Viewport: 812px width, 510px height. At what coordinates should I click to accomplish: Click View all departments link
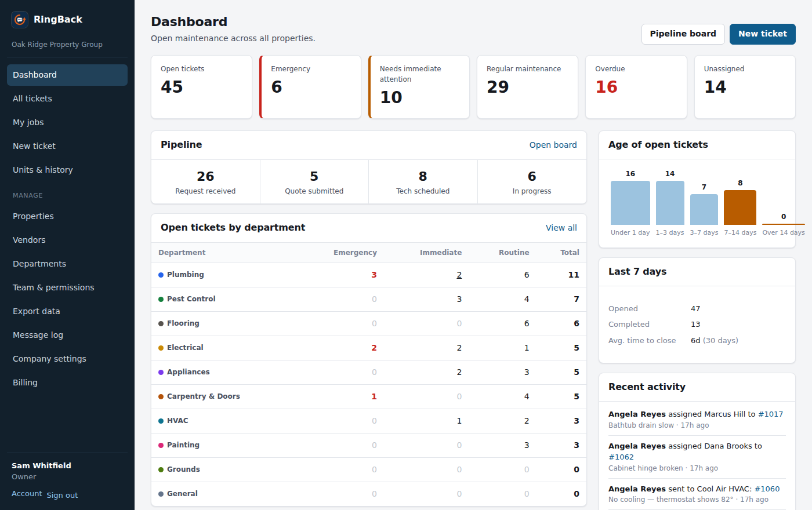point(561,228)
